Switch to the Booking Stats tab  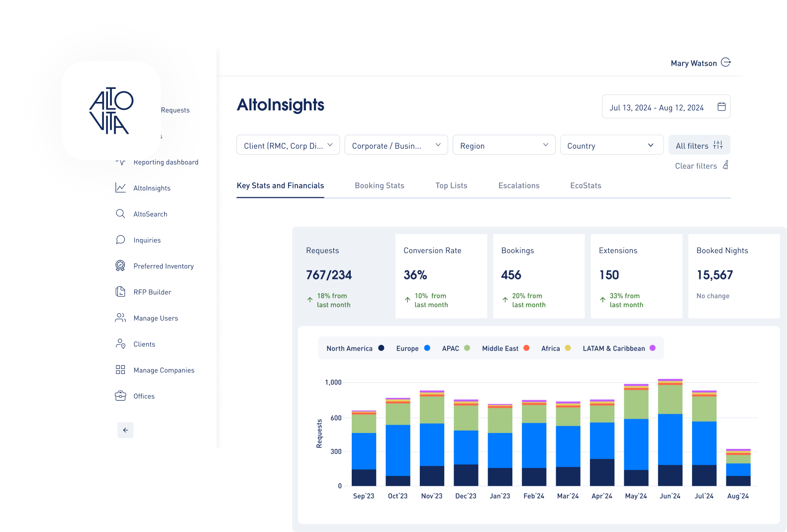[x=380, y=185]
